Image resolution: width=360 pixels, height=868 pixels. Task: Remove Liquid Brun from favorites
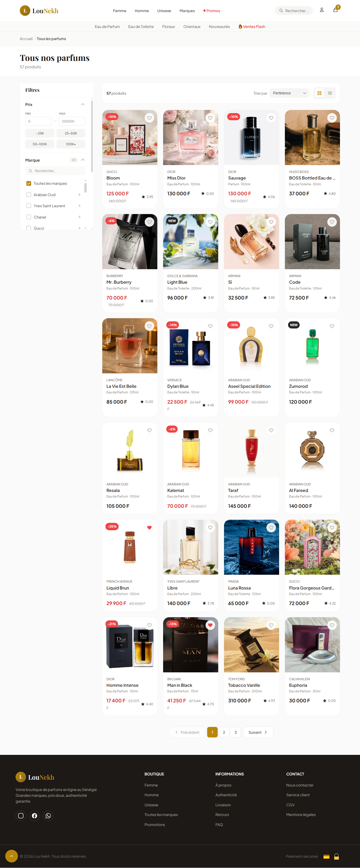(149, 528)
